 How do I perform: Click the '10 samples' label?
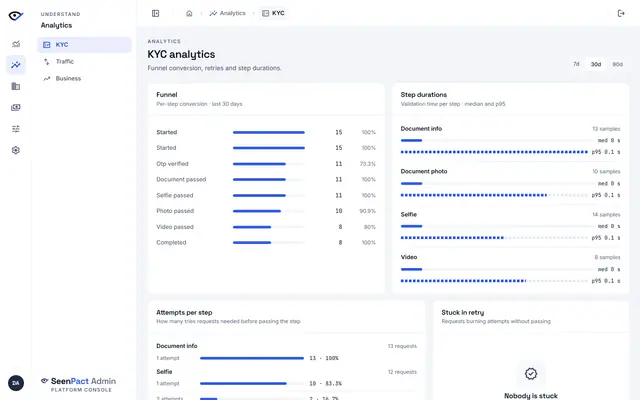[606, 172]
